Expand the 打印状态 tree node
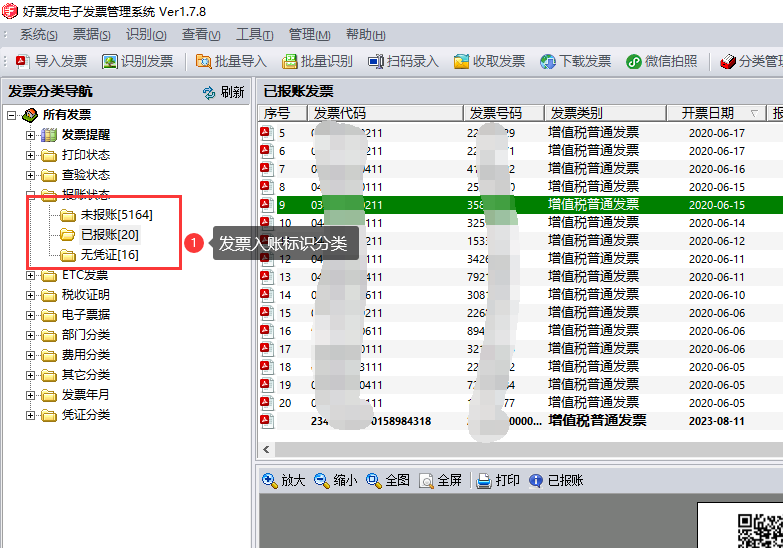This screenshot has width=783, height=548. click(31, 155)
